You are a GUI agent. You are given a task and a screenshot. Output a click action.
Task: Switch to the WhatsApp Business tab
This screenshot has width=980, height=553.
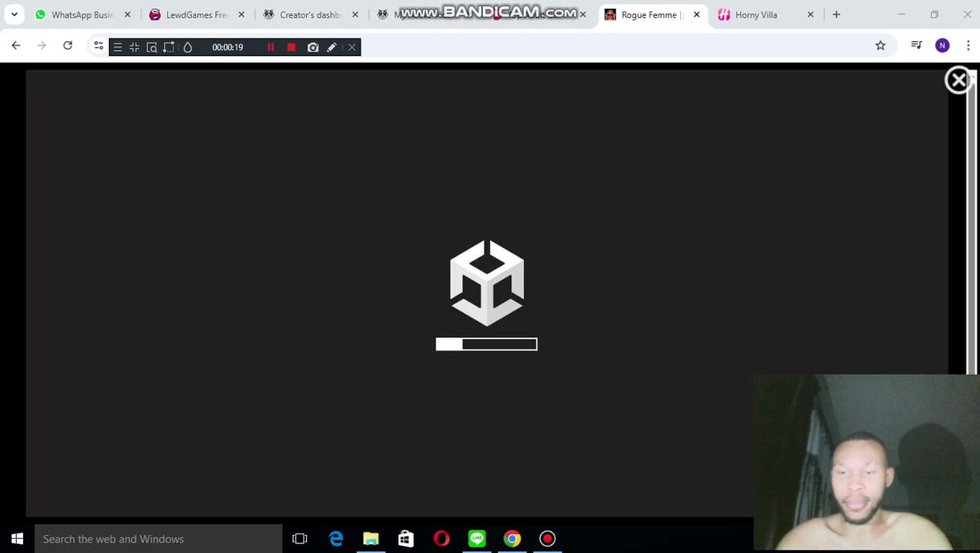[x=83, y=14]
